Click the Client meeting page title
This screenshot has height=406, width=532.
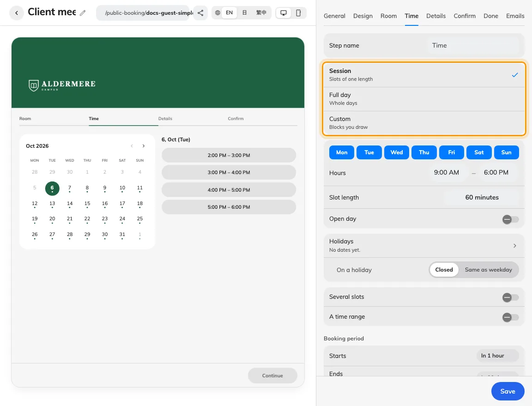[52, 12]
